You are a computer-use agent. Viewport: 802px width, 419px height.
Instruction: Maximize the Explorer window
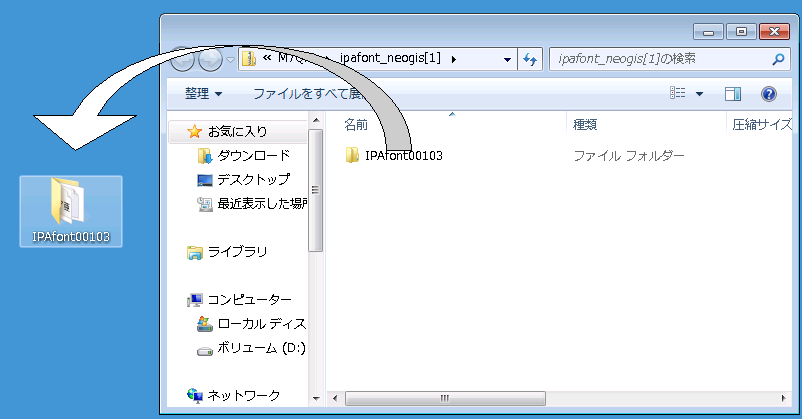coord(741,32)
